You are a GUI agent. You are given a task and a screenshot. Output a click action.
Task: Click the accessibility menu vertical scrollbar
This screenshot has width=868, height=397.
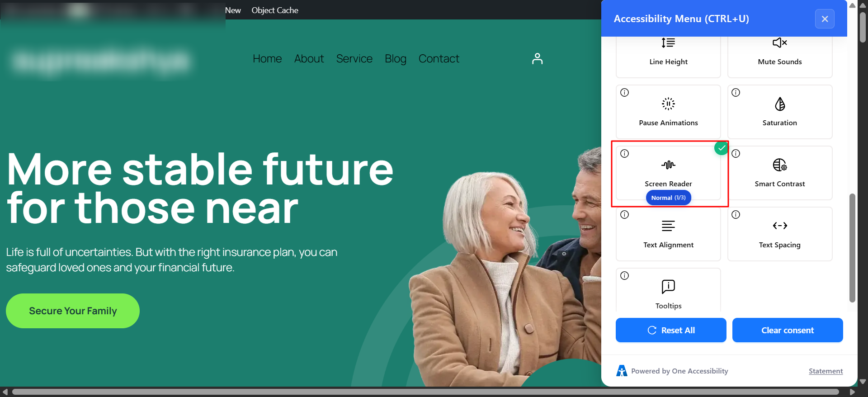point(853,248)
